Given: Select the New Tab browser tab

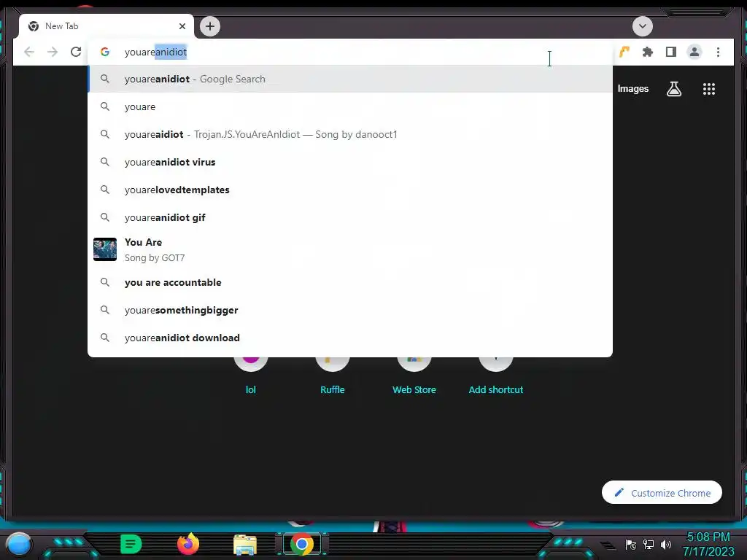Looking at the screenshot, I should pyautogui.click(x=107, y=26).
